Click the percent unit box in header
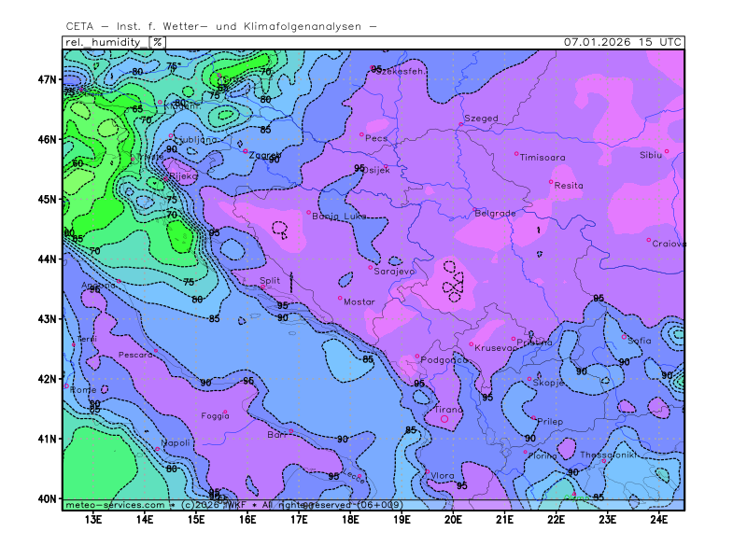 (x=158, y=42)
